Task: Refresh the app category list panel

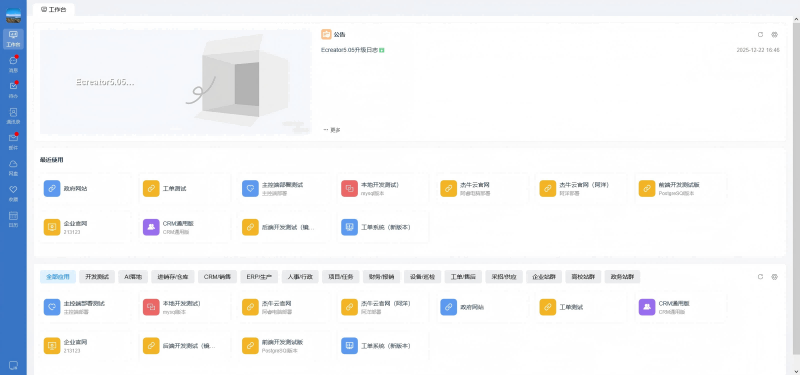Action: pyautogui.click(x=760, y=277)
